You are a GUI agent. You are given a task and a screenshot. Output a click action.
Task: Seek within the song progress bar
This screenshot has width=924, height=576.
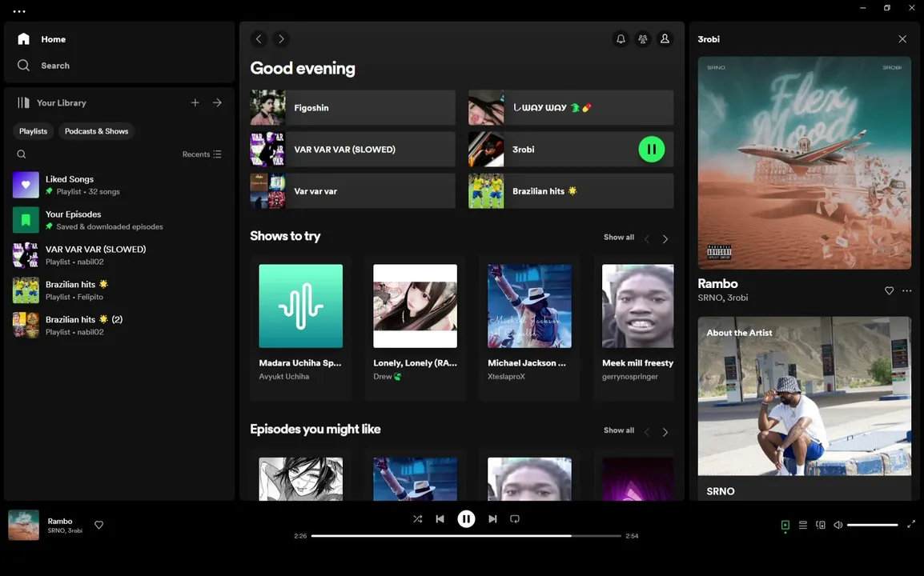click(x=466, y=536)
